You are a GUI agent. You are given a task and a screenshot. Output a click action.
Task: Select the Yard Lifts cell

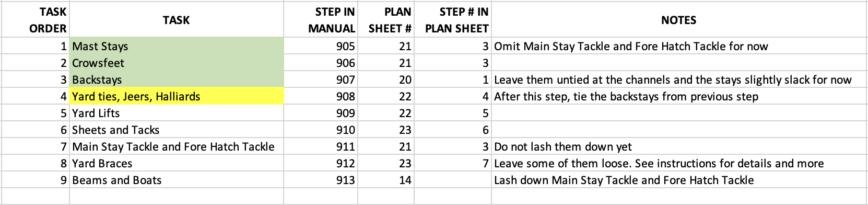pos(177,113)
